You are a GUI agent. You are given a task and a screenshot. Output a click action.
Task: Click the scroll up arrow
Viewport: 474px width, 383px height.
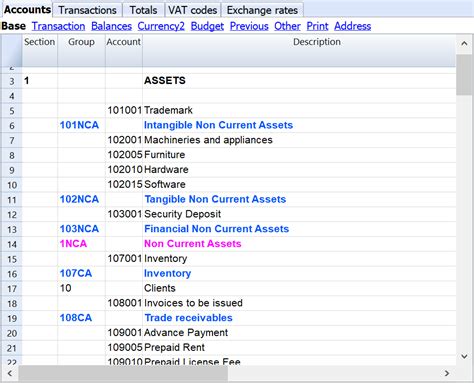pyautogui.click(x=464, y=43)
